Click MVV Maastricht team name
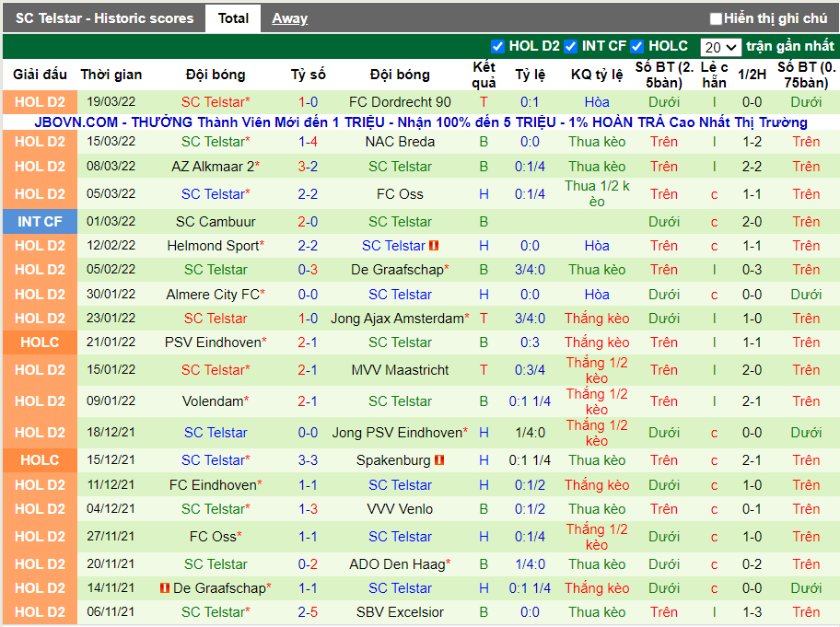Screen dimensions: 840x627 400,370
